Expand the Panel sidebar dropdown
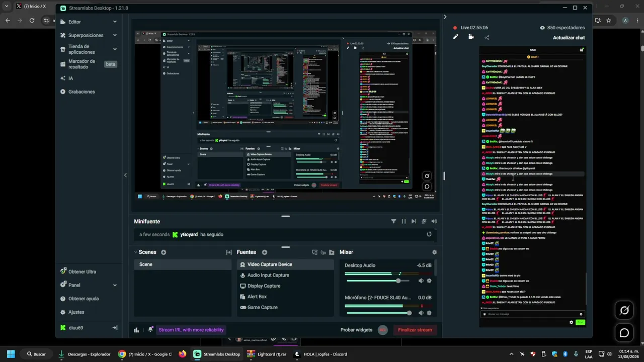 click(x=115, y=285)
